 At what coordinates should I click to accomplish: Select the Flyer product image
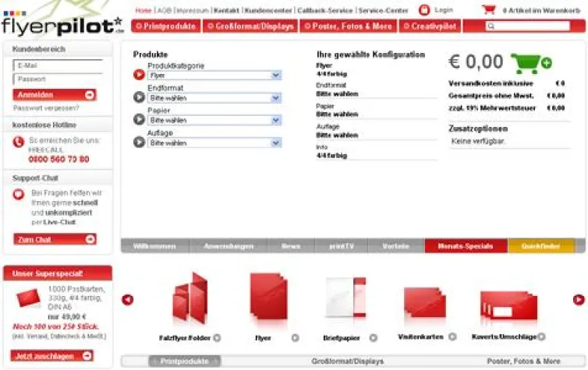click(269, 296)
